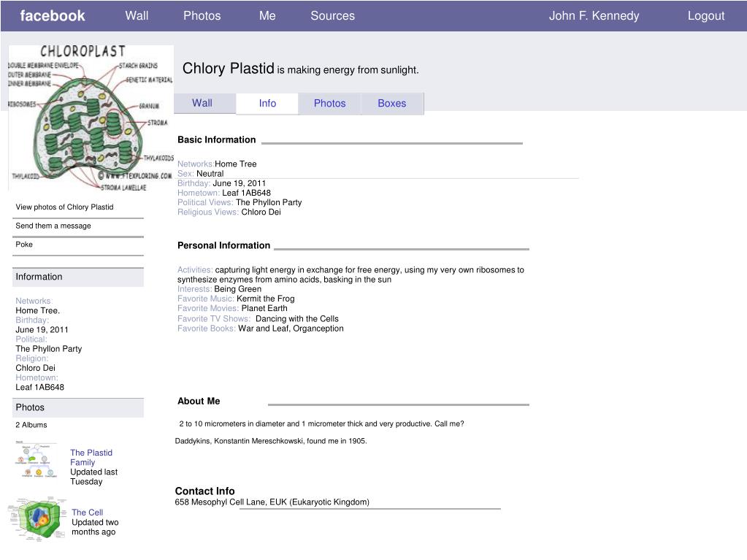Open the Boxes tab
This screenshot has width=747, height=560.
point(392,104)
